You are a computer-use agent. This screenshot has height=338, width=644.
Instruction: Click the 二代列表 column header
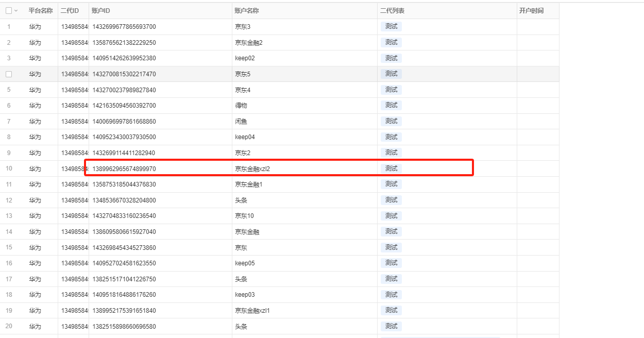(392, 11)
